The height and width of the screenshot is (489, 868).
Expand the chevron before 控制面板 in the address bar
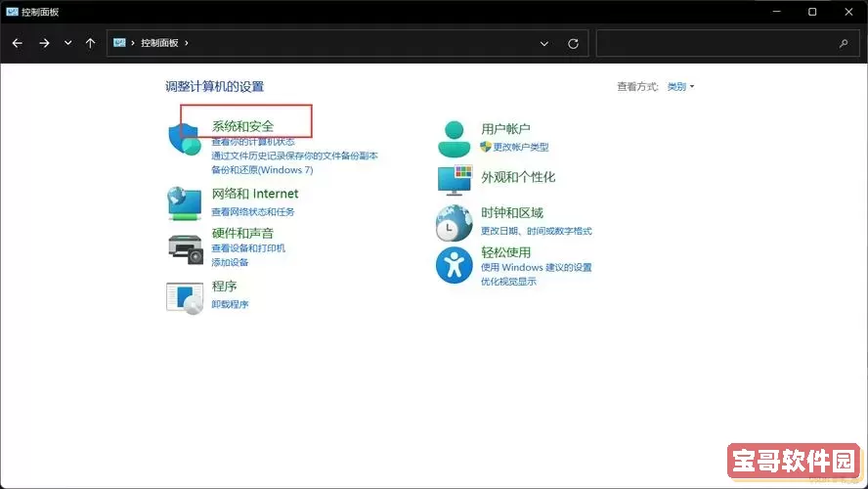click(133, 43)
